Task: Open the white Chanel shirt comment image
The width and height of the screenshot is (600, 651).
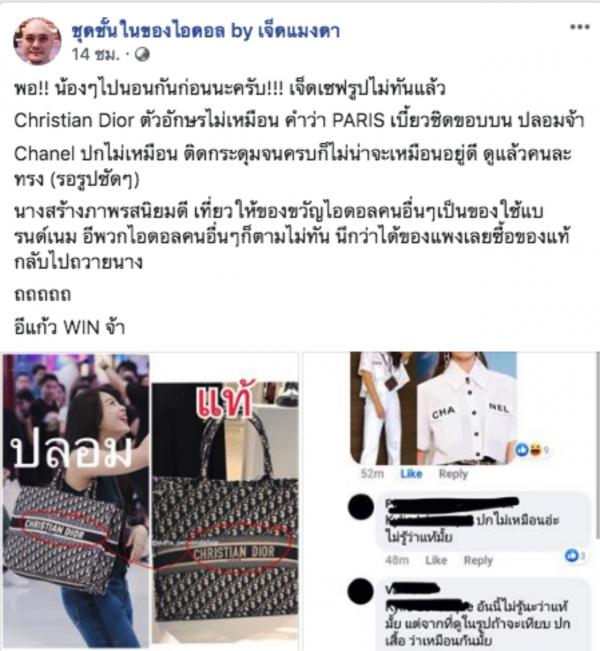Action: pyautogui.click(x=433, y=408)
